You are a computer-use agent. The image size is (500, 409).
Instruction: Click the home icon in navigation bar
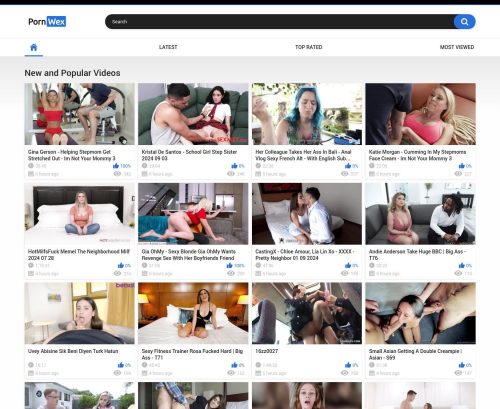pos(34,47)
